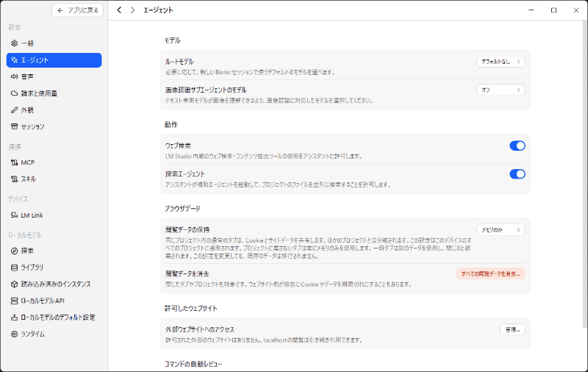Click the 外部ウェブサイトへのアクセス label
Image resolution: width=588 pixels, height=372 pixels.
[200, 329]
